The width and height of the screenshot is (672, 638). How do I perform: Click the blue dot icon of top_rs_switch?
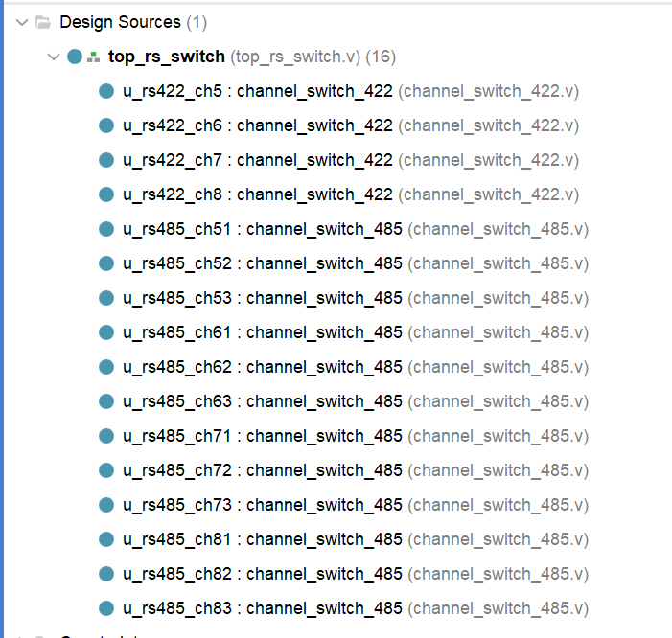pos(75,57)
